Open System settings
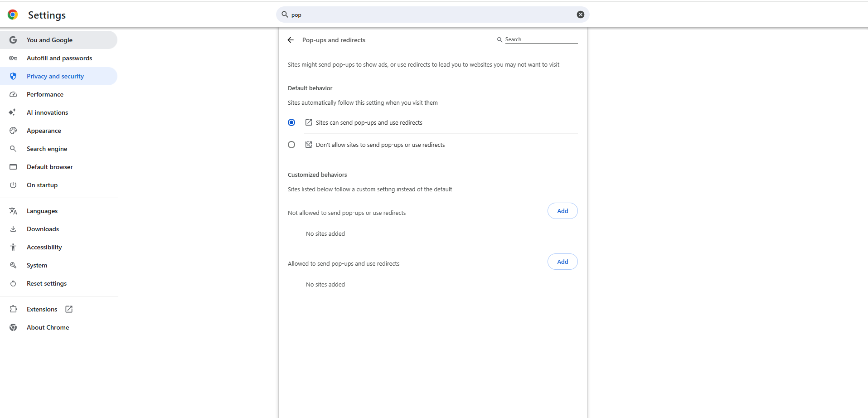 point(58,265)
